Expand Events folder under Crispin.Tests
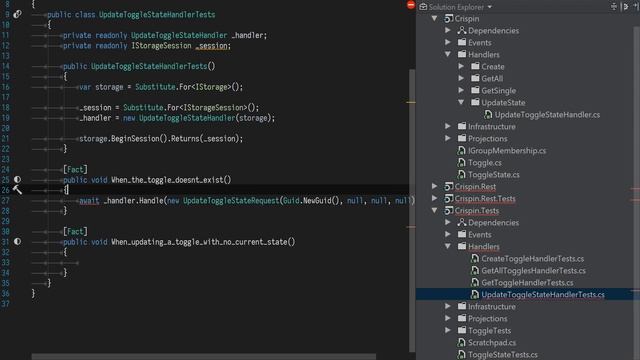640x360 pixels. (448, 234)
